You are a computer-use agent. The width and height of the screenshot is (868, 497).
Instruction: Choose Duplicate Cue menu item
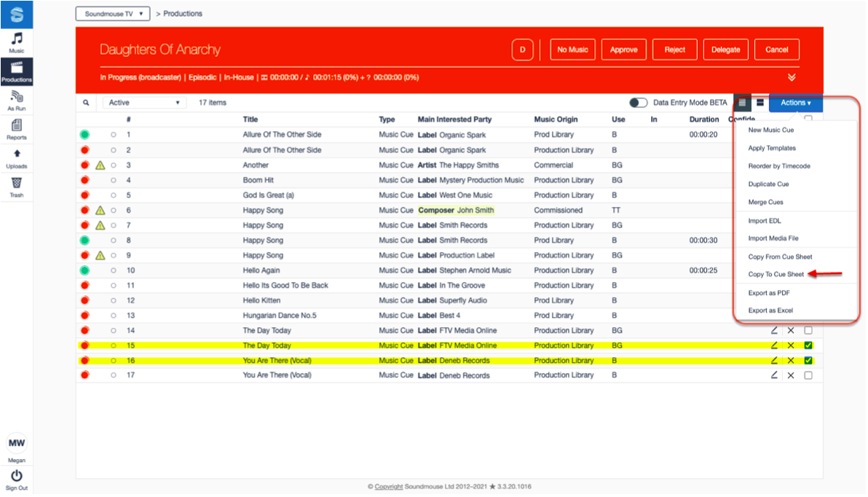coord(768,184)
